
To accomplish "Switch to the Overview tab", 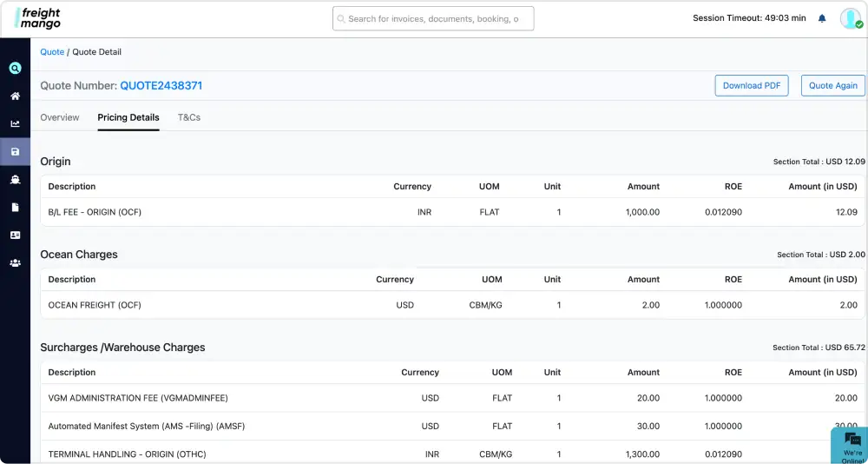I will click(x=60, y=117).
